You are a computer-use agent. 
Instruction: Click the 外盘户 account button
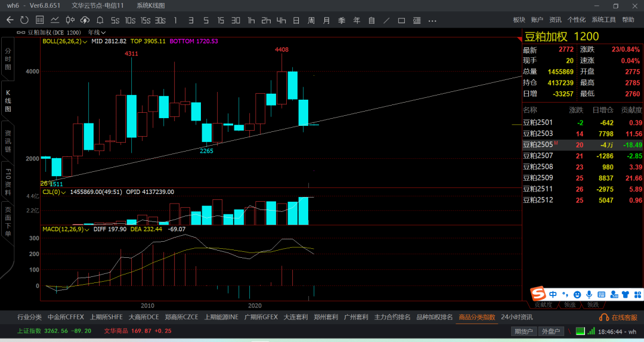pyautogui.click(x=551, y=331)
